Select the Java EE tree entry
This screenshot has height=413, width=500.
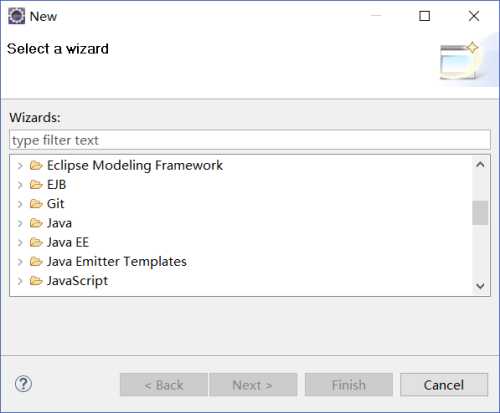tap(68, 242)
